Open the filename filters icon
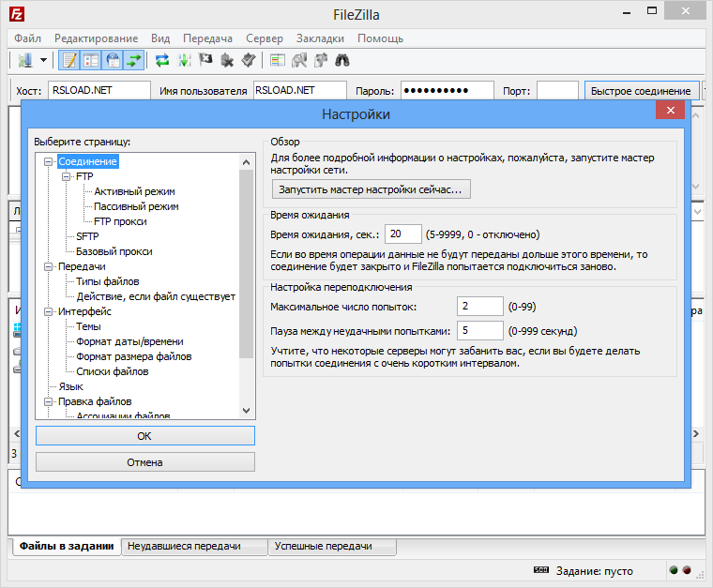 pyautogui.click(x=278, y=60)
